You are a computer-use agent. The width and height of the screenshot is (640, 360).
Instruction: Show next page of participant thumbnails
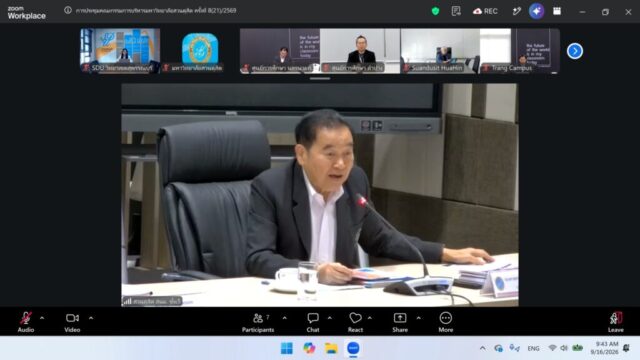pyautogui.click(x=575, y=51)
